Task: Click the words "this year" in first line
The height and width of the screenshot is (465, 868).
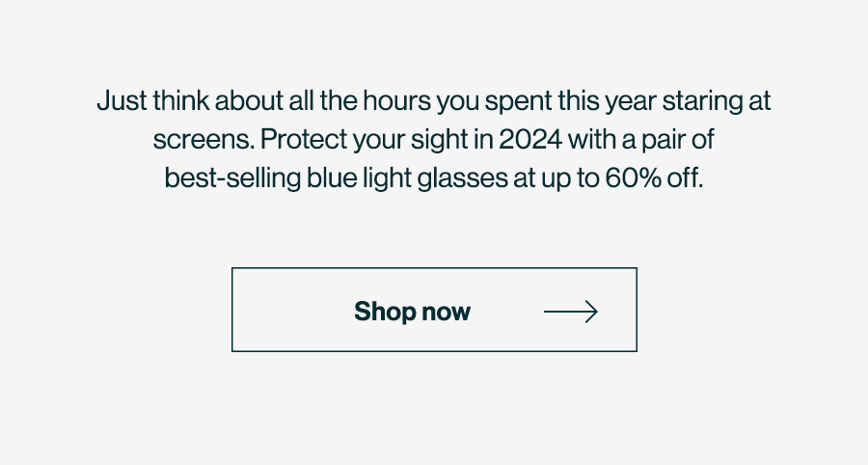Action: pyautogui.click(x=608, y=100)
